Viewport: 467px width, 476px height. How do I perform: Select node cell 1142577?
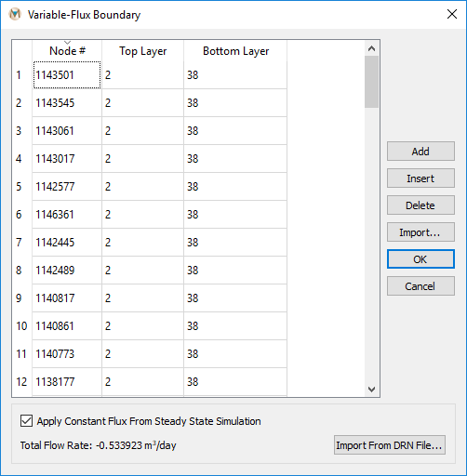(x=67, y=187)
